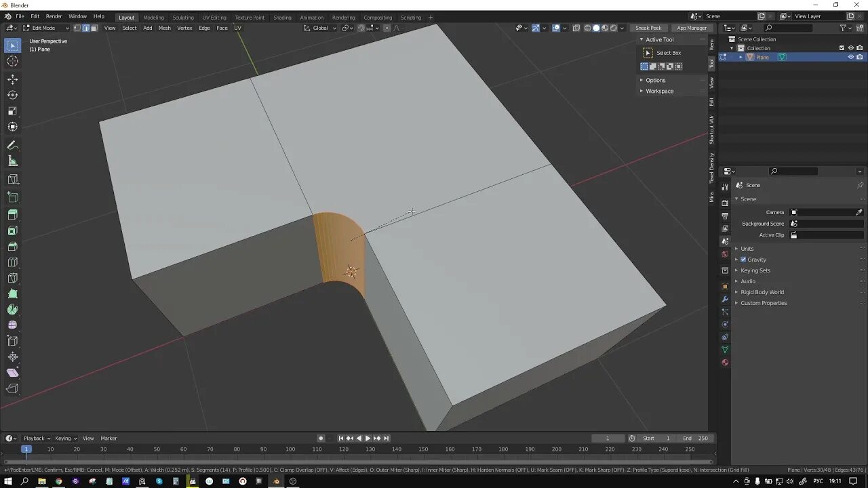
Task: Open the Global transform orientation dropdown
Action: point(319,28)
